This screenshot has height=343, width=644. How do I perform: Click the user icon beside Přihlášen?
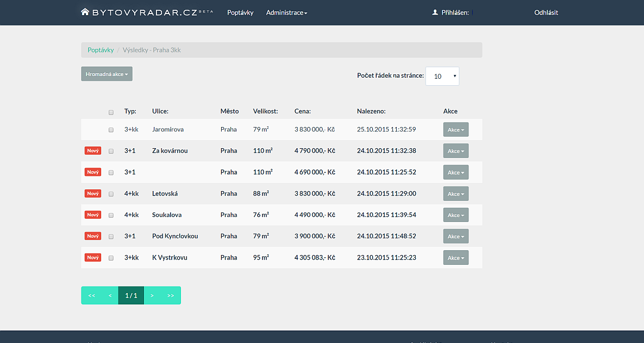[x=435, y=12]
